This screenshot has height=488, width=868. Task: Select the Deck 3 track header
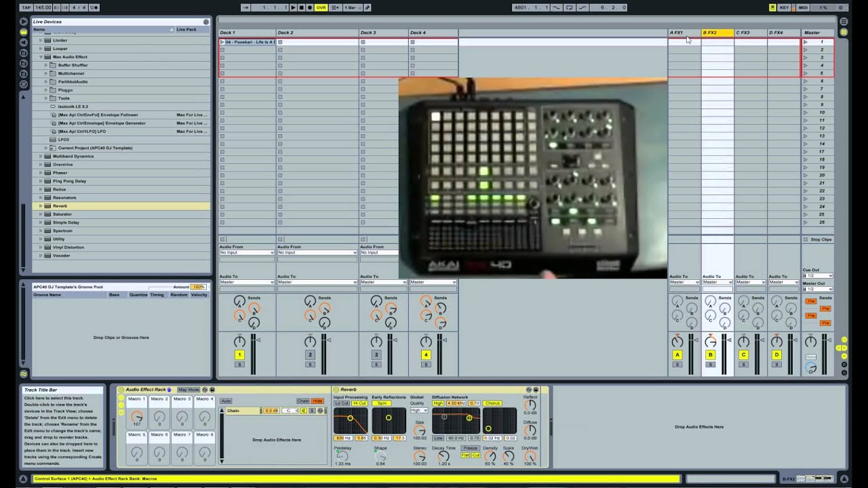point(383,33)
